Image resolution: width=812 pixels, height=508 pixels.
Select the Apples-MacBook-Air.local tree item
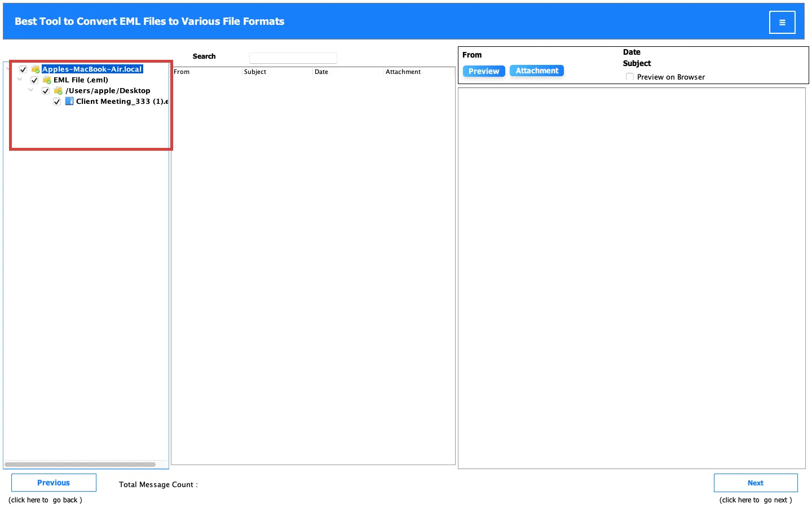point(92,69)
